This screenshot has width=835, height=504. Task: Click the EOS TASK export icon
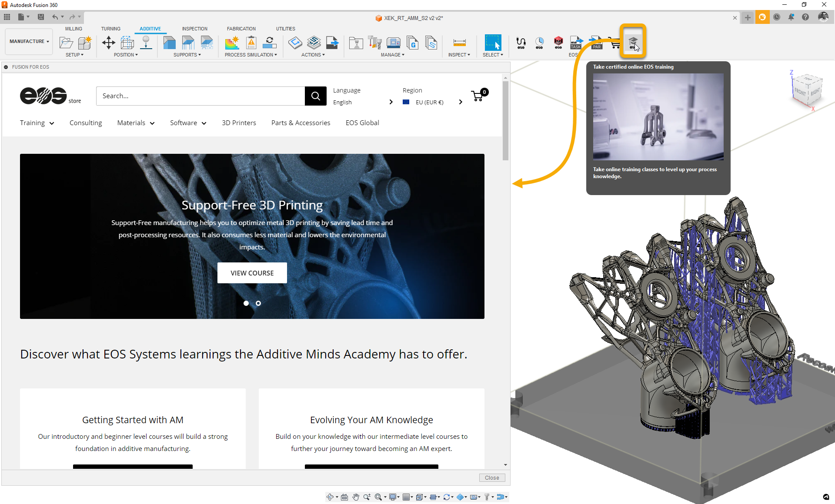coord(576,43)
